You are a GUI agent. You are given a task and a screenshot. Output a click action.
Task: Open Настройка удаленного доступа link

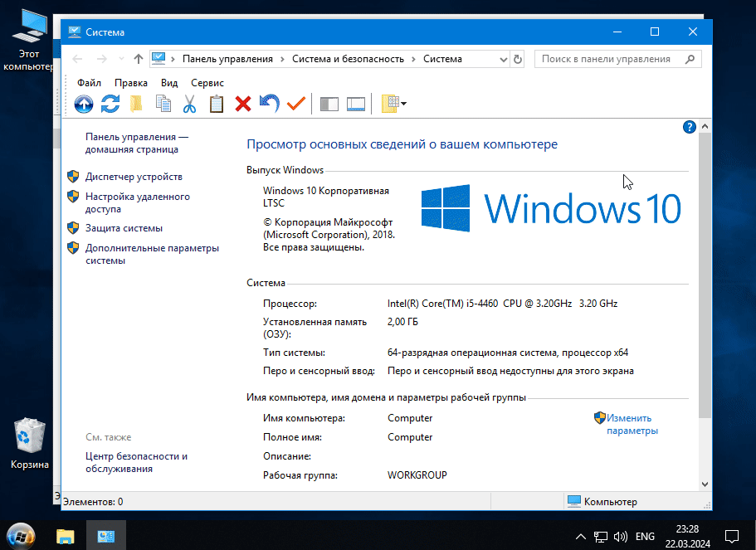tap(138, 203)
